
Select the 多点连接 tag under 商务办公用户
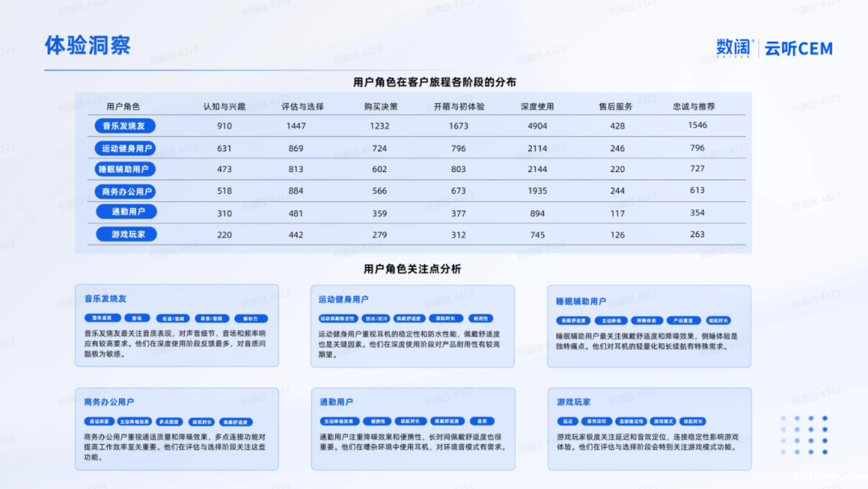coord(170,421)
